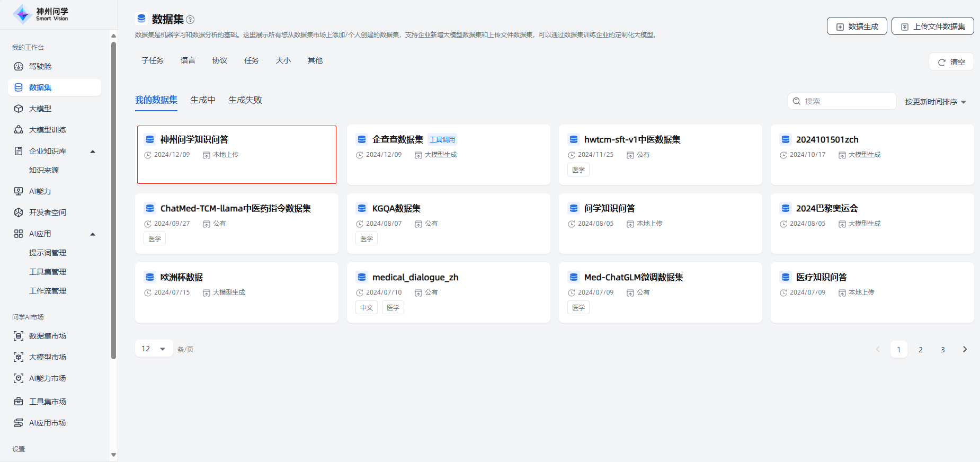Screen dimensions: 980x462
Task: Open the 2024巴黎奥运会 dataset card
Action: 871,223
